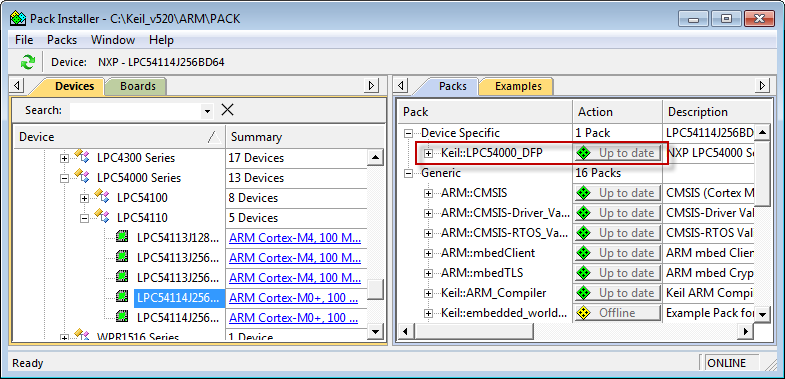Clear the search with the X icon
This screenshot has height=379, width=785.
point(227,110)
